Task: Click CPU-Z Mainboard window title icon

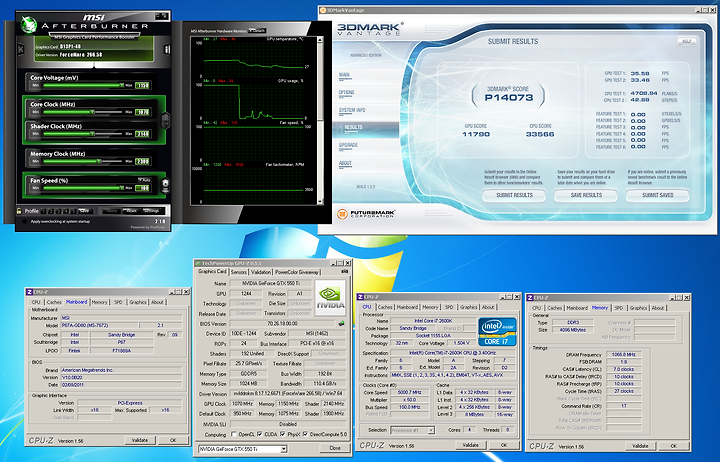Action: [29, 292]
